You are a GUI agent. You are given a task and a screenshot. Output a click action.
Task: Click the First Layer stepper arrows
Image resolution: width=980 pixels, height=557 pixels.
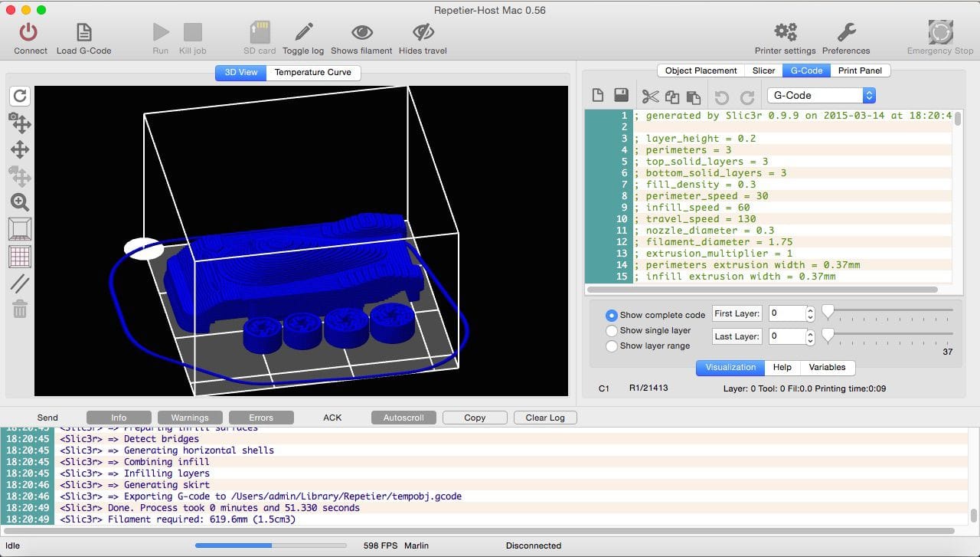click(x=810, y=313)
